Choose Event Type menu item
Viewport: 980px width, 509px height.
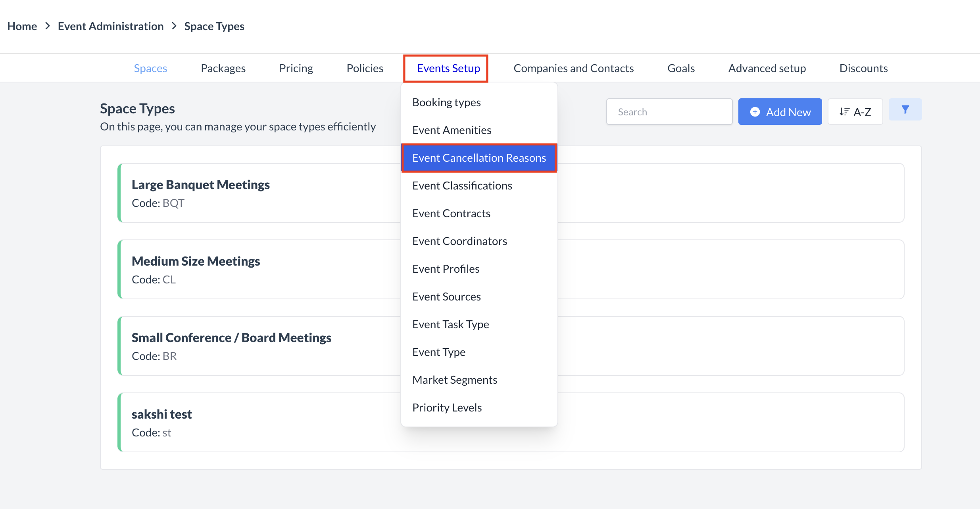(x=479, y=352)
